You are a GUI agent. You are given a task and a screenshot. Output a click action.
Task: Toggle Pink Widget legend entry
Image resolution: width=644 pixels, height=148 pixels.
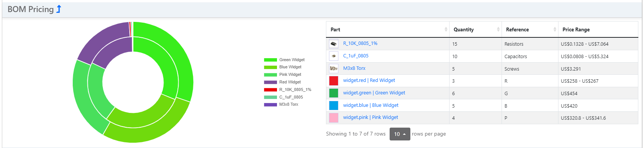click(x=283, y=75)
